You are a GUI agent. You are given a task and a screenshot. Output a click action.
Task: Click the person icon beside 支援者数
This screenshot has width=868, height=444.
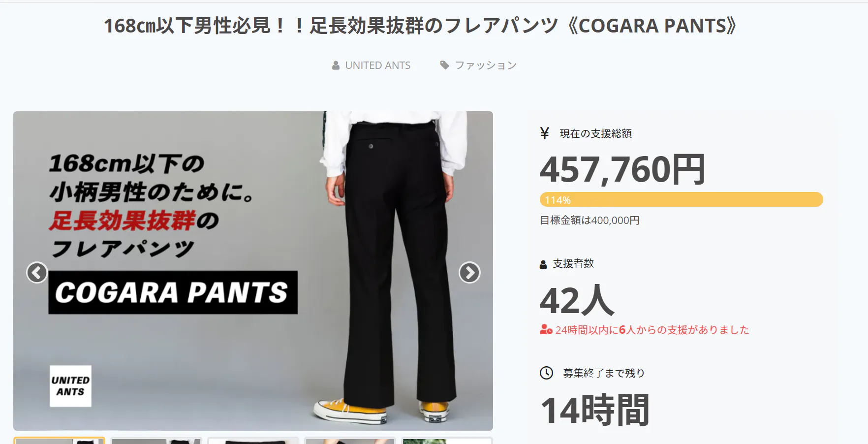click(x=543, y=264)
